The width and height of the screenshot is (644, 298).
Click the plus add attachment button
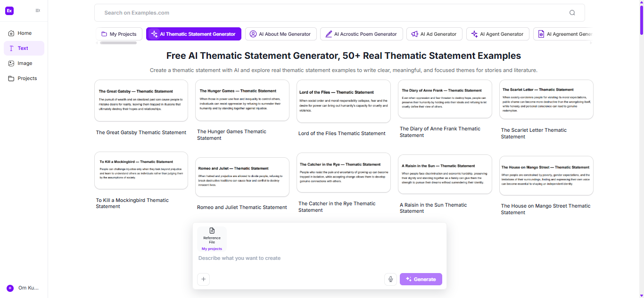pyautogui.click(x=204, y=279)
